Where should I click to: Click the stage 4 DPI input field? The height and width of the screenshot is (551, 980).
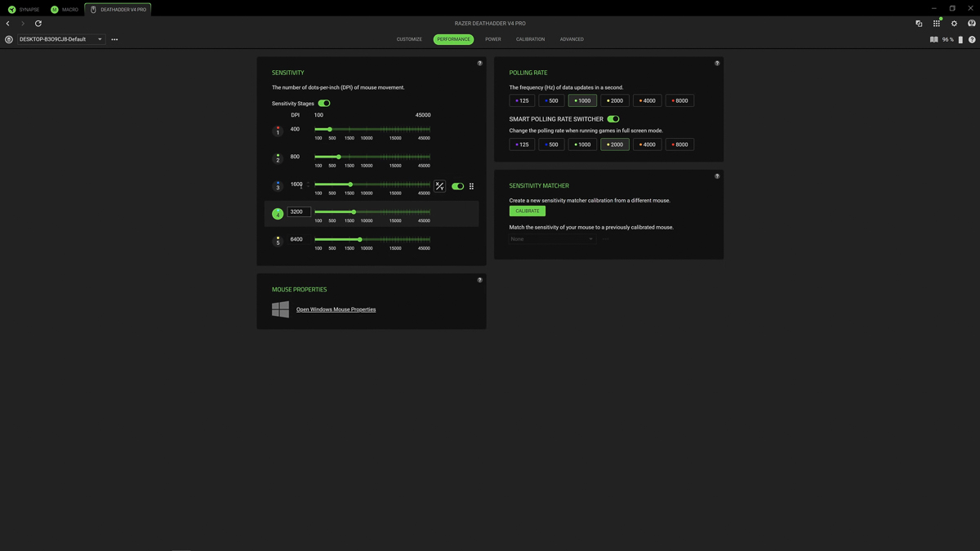pos(299,211)
